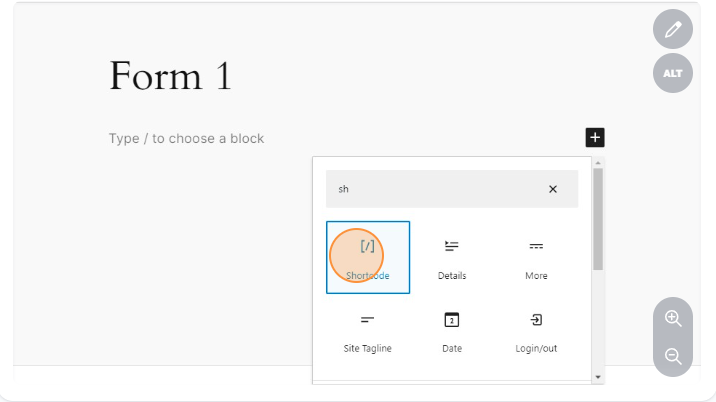Toggle the black plus block inserter

[595, 138]
